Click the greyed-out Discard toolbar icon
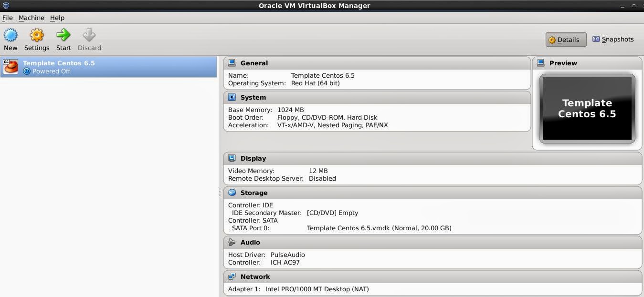The width and height of the screenshot is (644, 297). [89, 35]
